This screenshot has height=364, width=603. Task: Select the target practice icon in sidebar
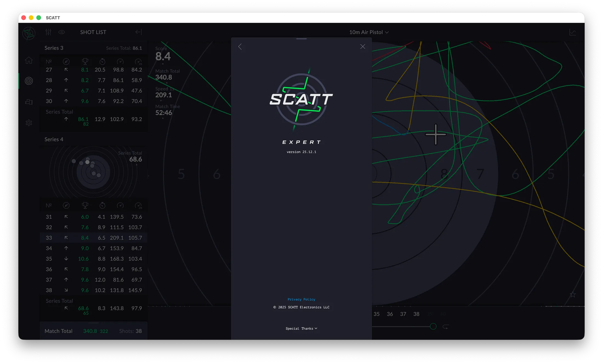29,81
